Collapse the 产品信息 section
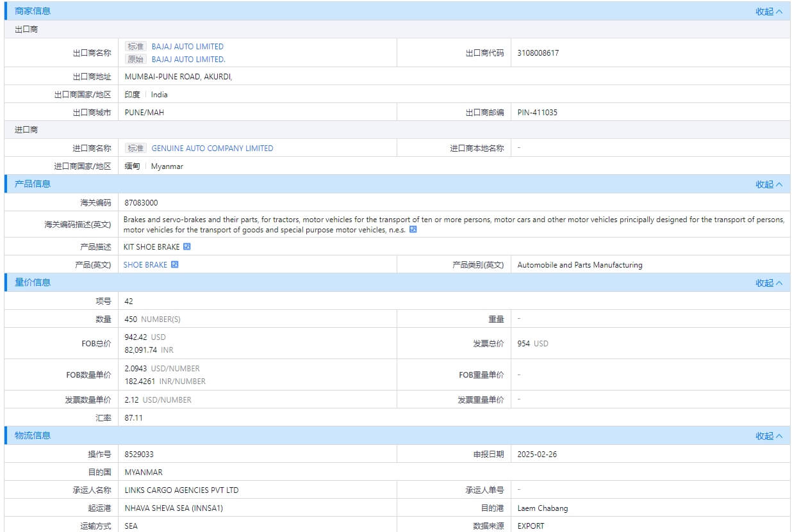This screenshot has height=532, width=792. (769, 184)
